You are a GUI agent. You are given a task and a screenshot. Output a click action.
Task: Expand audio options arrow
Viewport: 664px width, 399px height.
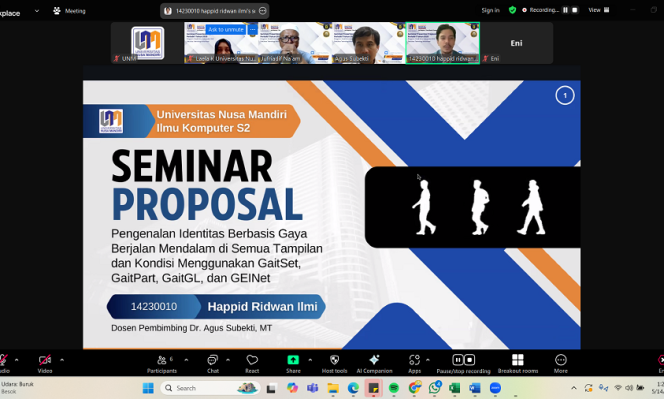17,360
